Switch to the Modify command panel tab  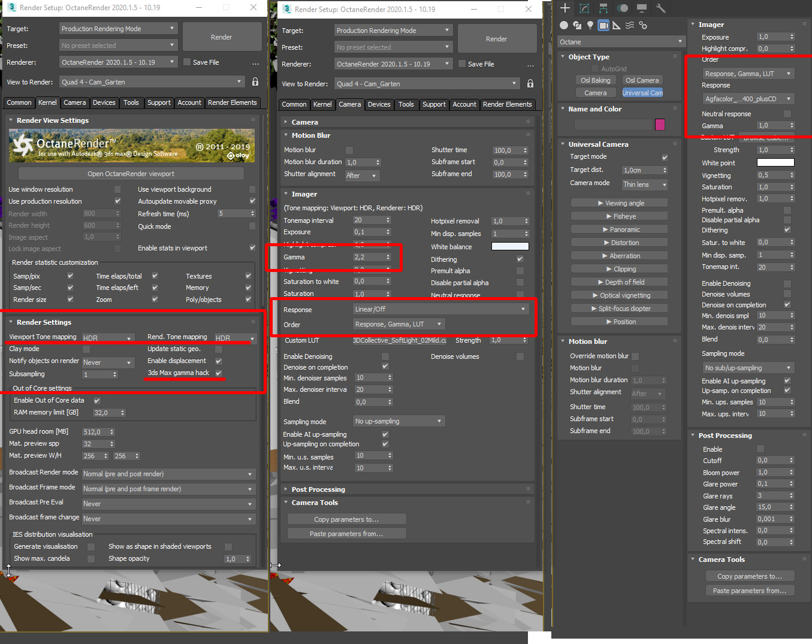pyautogui.click(x=584, y=8)
